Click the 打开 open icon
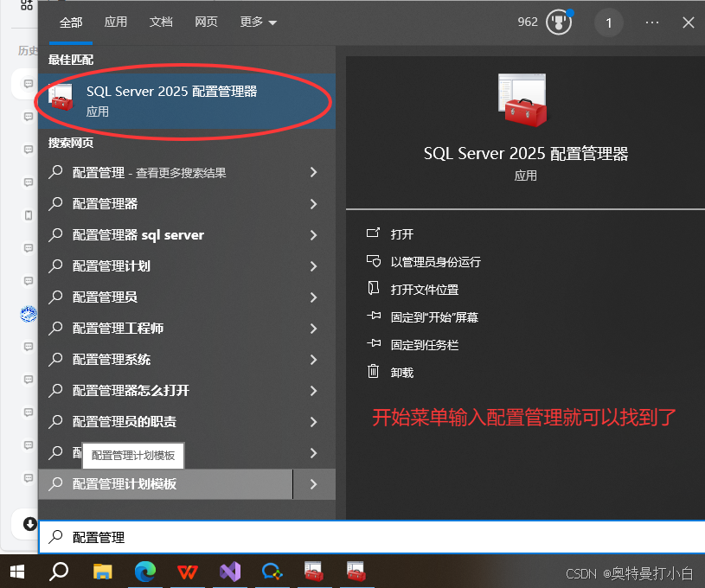The height and width of the screenshot is (588, 705). coord(373,233)
